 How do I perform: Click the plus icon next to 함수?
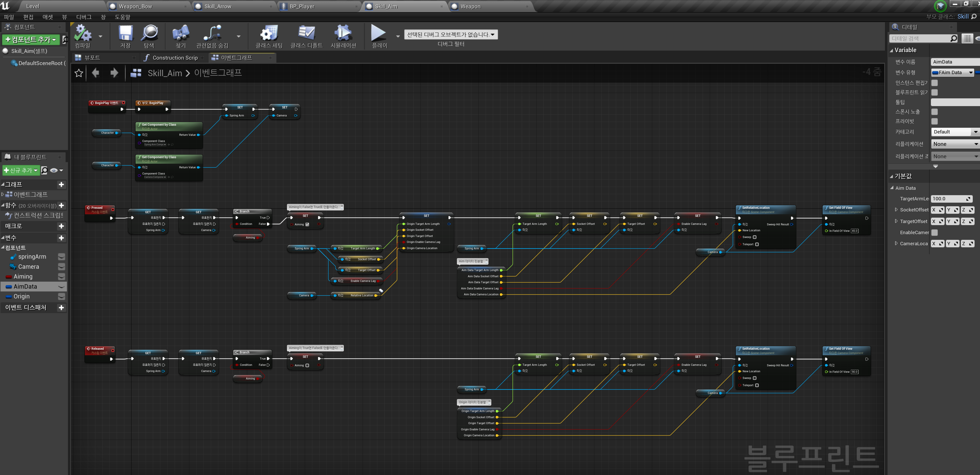click(x=61, y=205)
